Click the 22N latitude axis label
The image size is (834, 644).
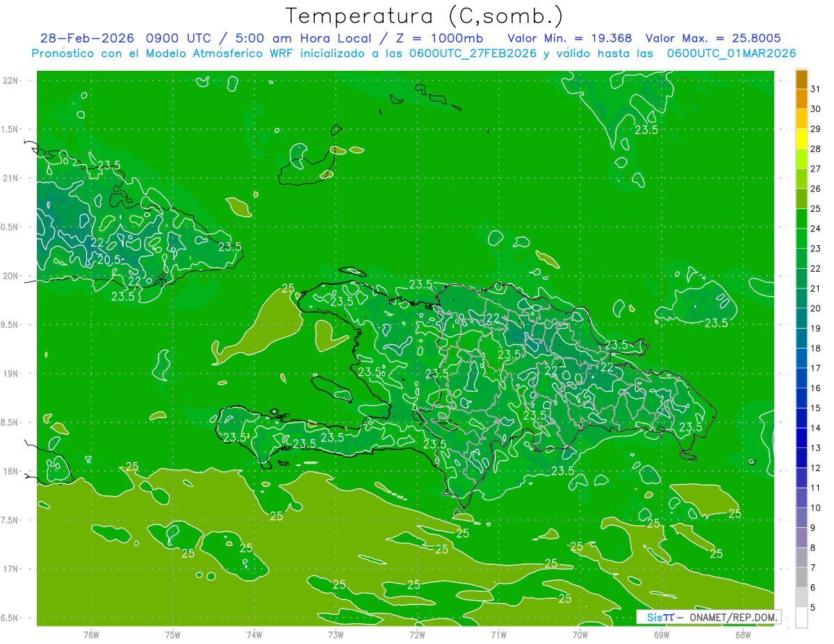coord(10,81)
